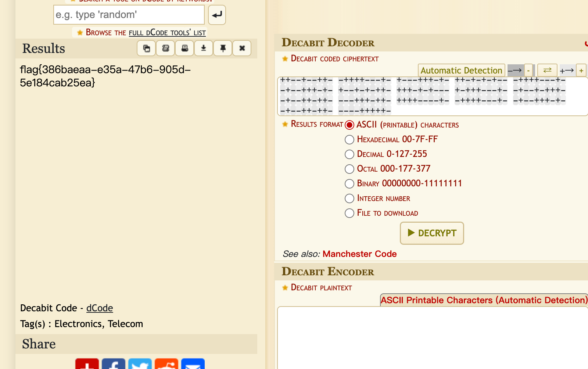Click ASCII Printable Characters (Automatic Detection) button
The height and width of the screenshot is (369, 588).
[484, 300]
